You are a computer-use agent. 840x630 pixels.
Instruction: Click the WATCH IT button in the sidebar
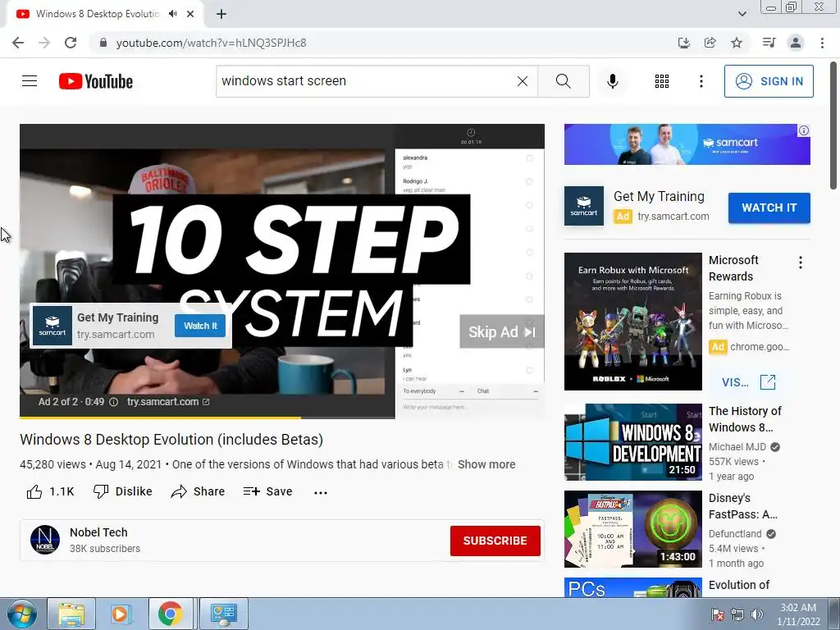[769, 208]
